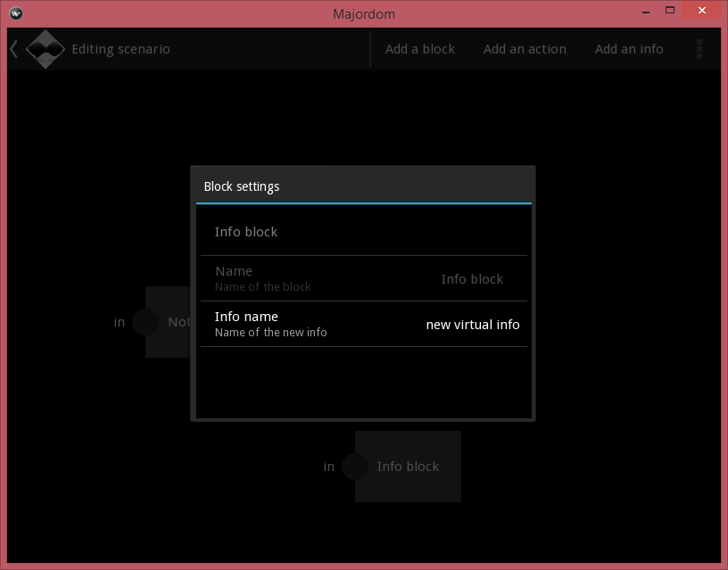Click the Info block value beside Name
The image size is (728, 570).
[x=472, y=278]
